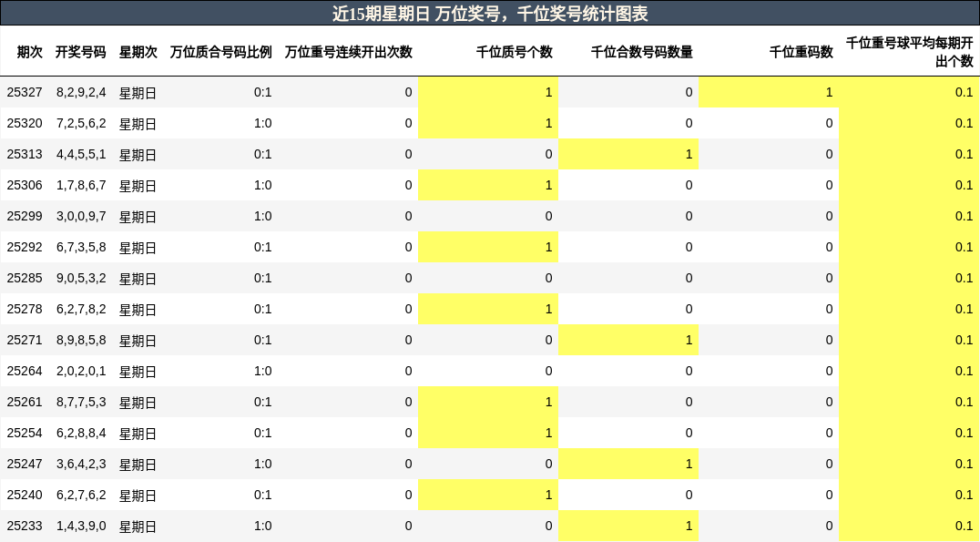Click the highlighted cell showing 1 in row 25271

(628, 340)
